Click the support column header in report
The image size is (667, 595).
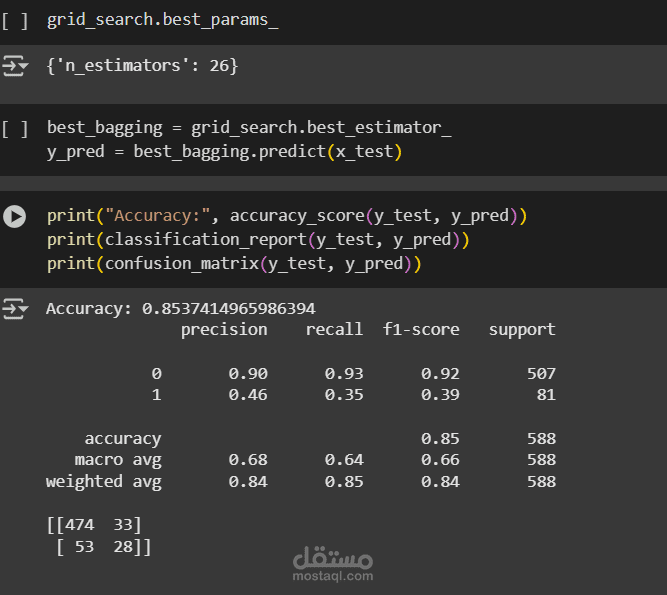pos(522,330)
